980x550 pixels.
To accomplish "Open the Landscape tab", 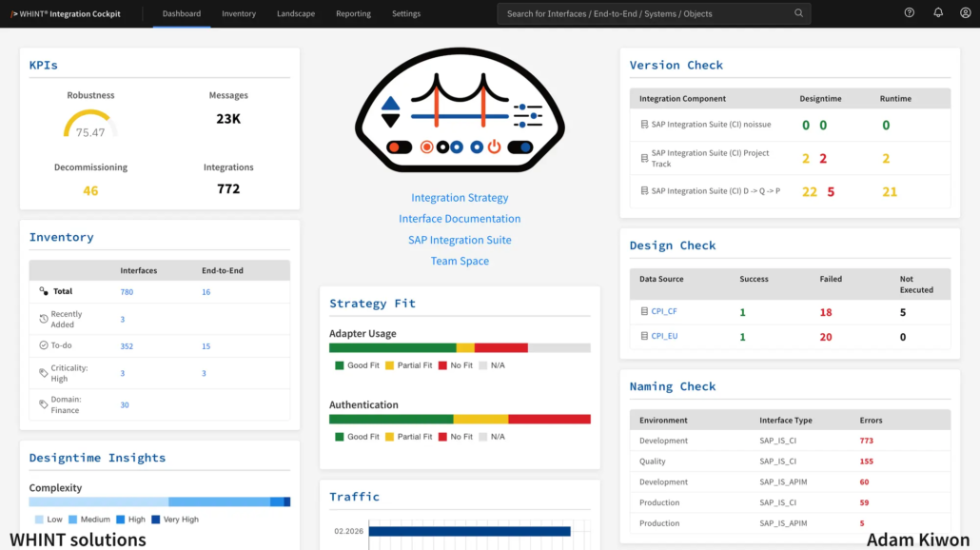I will pos(296,13).
